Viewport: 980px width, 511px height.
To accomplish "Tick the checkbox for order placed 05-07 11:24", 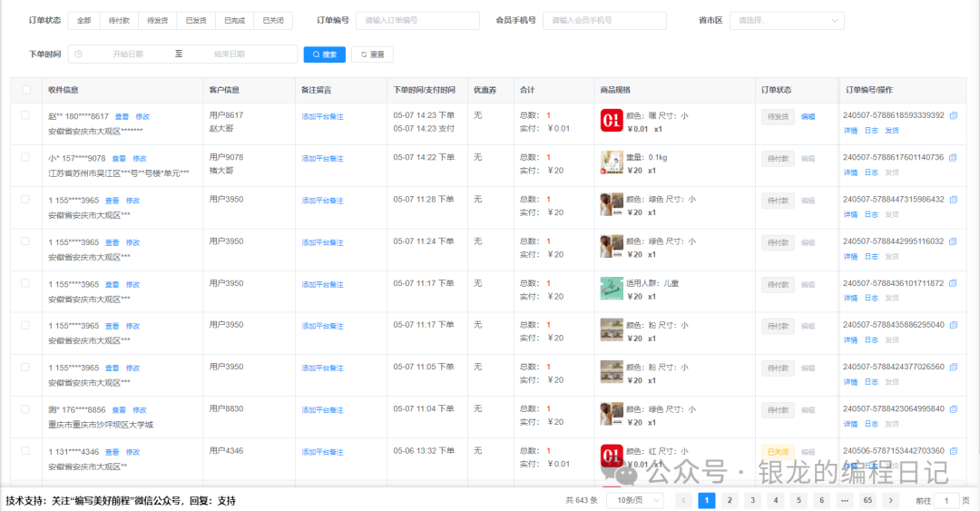I will click(x=25, y=241).
